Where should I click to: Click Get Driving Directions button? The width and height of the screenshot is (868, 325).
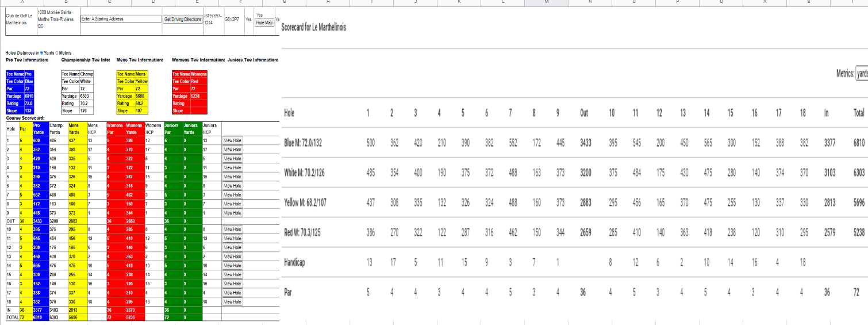tap(183, 19)
